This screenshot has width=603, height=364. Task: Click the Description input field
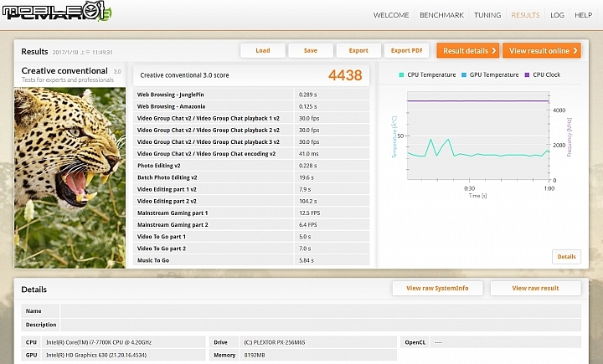[321, 325]
